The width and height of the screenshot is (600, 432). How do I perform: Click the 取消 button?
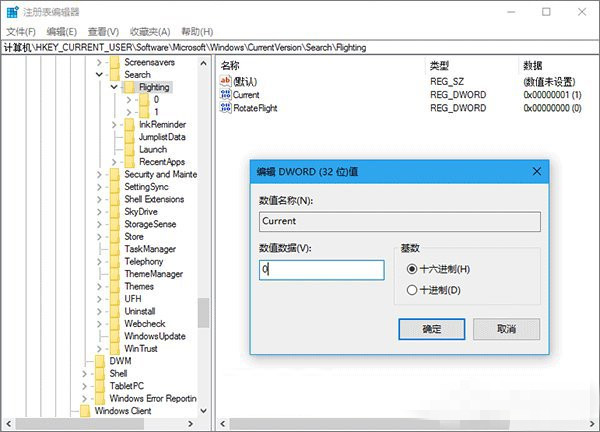click(506, 328)
